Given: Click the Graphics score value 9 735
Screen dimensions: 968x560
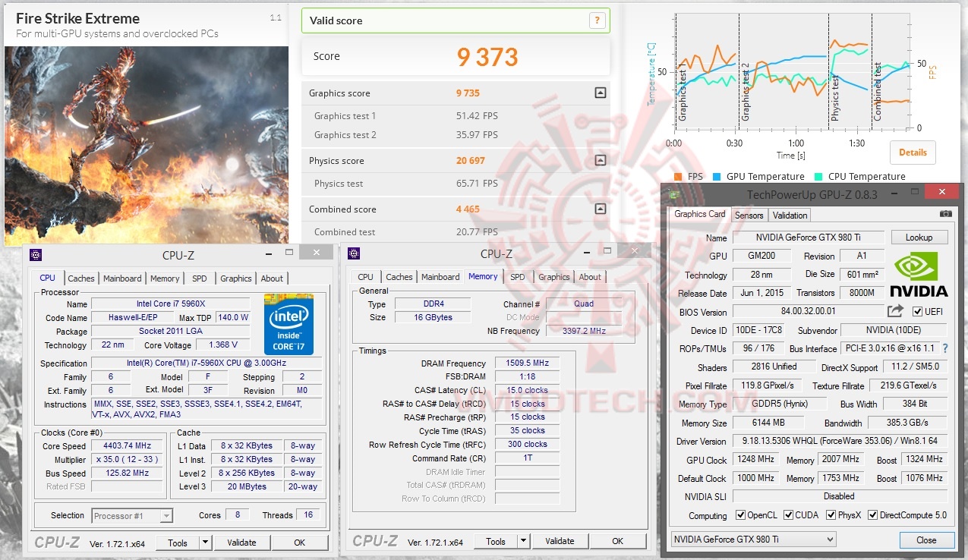Looking at the screenshot, I should click(468, 93).
